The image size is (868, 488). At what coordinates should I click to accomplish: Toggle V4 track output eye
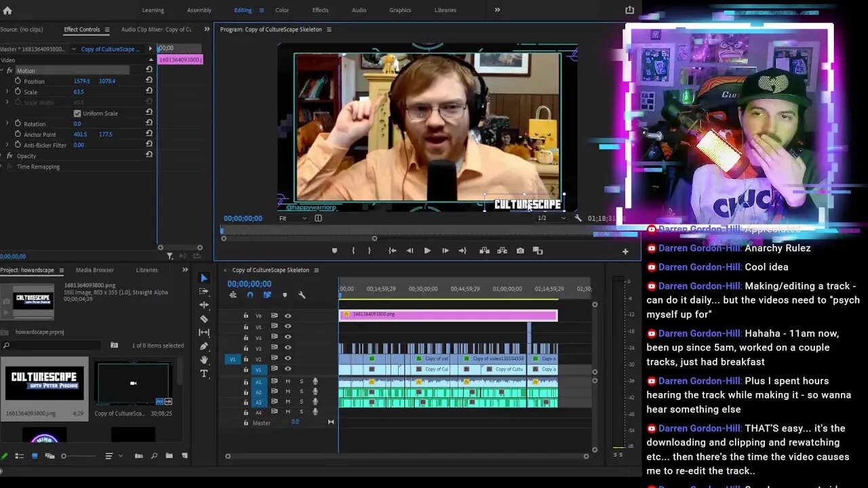(x=288, y=338)
